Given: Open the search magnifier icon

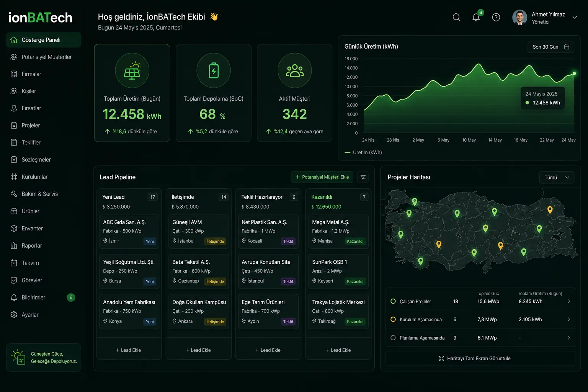Looking at the screenshot, I should (456, 17).
